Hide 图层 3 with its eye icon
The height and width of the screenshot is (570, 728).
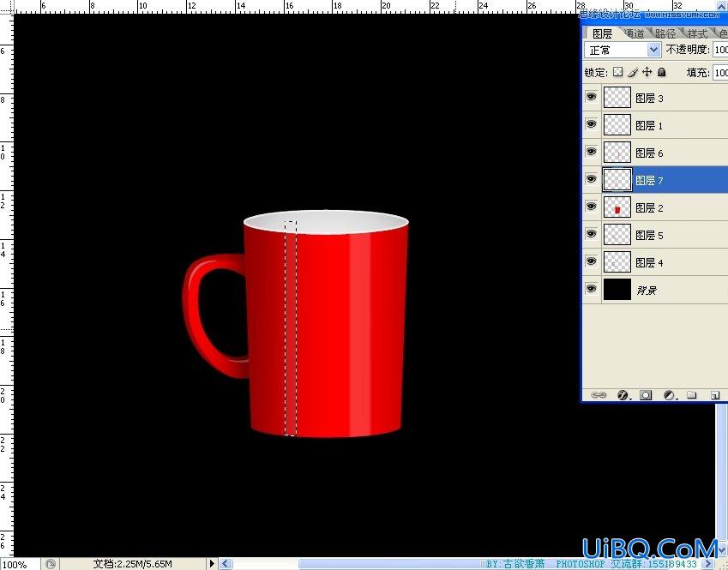pyautogui.click(x=591, y=97)
